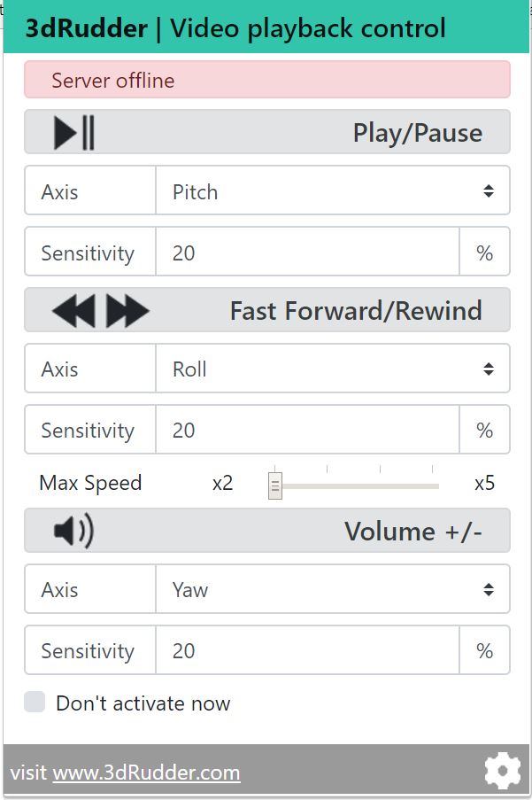The height and width of the screenshot is (800, 532).
Task: Click the 3dRudder title text
Action: 87,28
